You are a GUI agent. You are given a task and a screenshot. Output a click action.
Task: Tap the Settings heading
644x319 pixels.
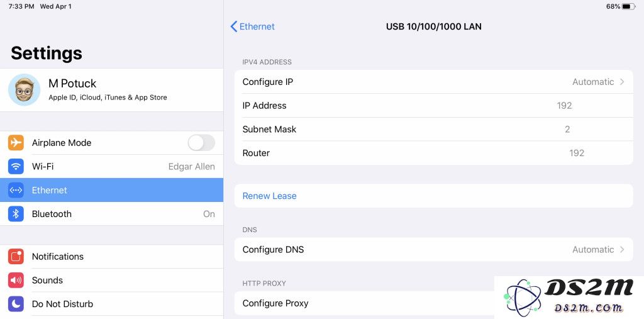click(x=47, y=53)
